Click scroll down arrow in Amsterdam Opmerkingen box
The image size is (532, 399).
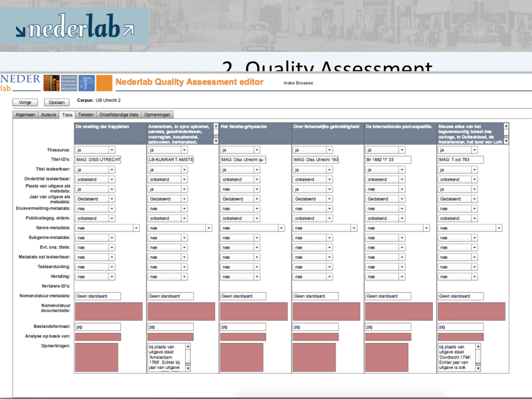[x=188, y=368]
